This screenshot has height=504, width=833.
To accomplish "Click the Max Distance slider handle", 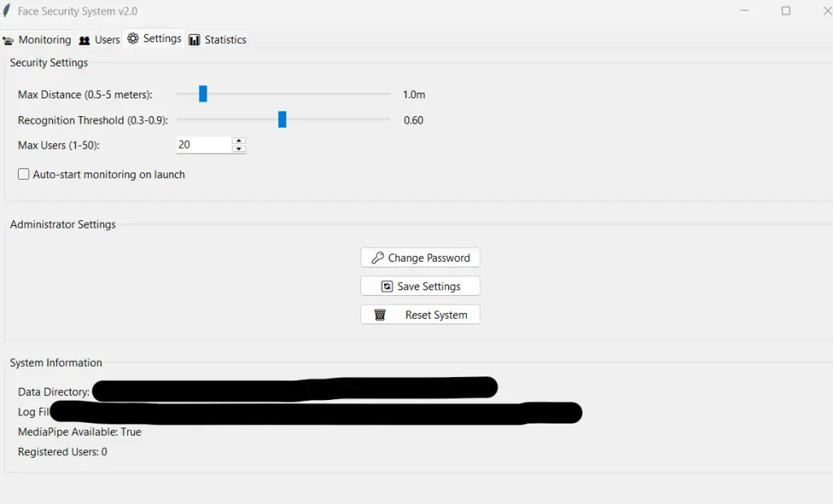I will (203, 93).
